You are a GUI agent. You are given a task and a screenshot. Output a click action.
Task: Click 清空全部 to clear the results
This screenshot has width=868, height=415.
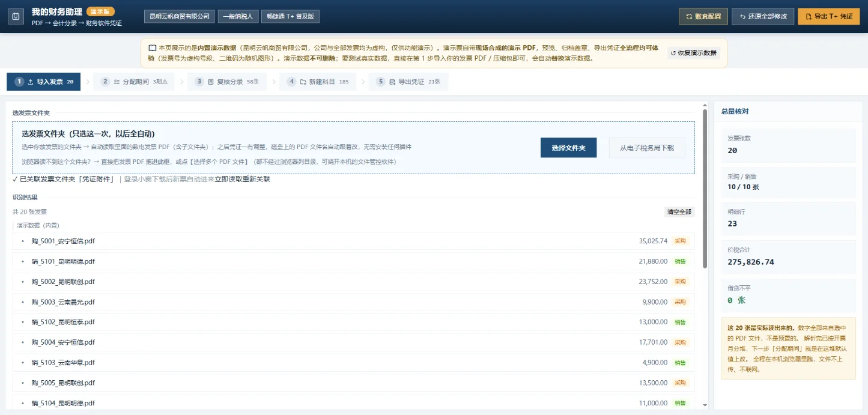(679, 212)
